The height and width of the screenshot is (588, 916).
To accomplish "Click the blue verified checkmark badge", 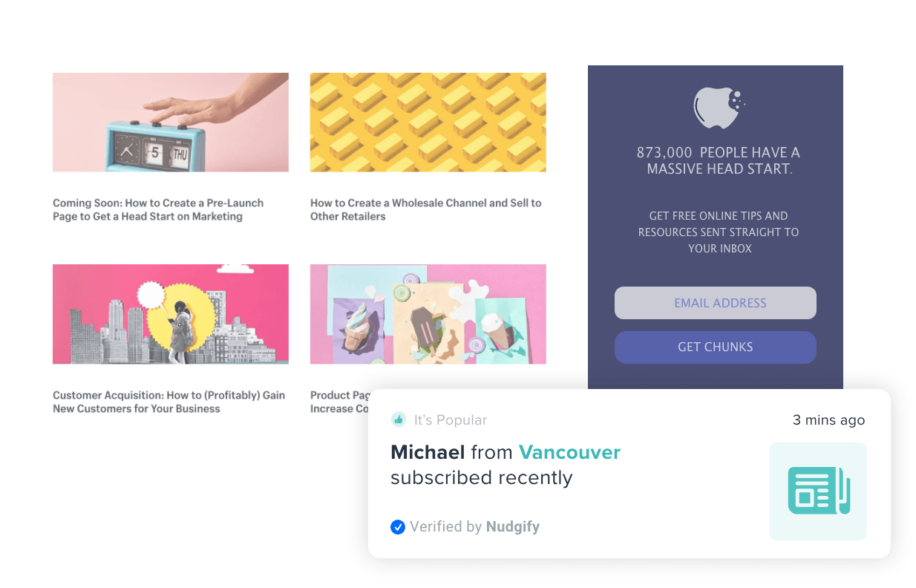I will [398, 527].
